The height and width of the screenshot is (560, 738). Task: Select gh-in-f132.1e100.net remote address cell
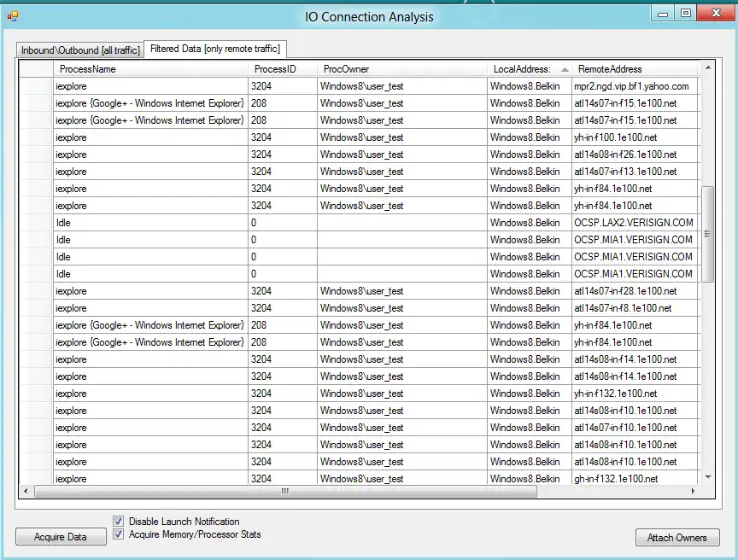[x=635, y=478]
